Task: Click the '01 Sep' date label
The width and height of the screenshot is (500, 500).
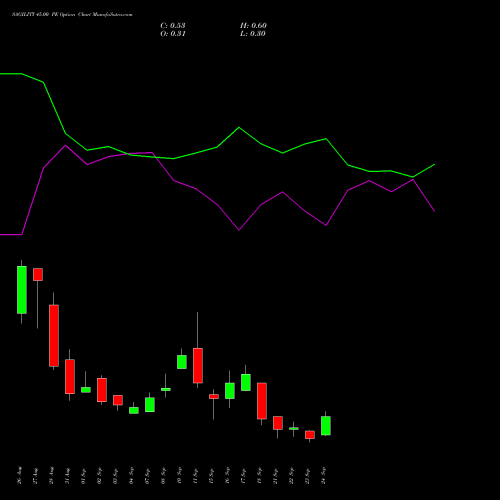Action: pyautogui.click(x=83, y=475)
